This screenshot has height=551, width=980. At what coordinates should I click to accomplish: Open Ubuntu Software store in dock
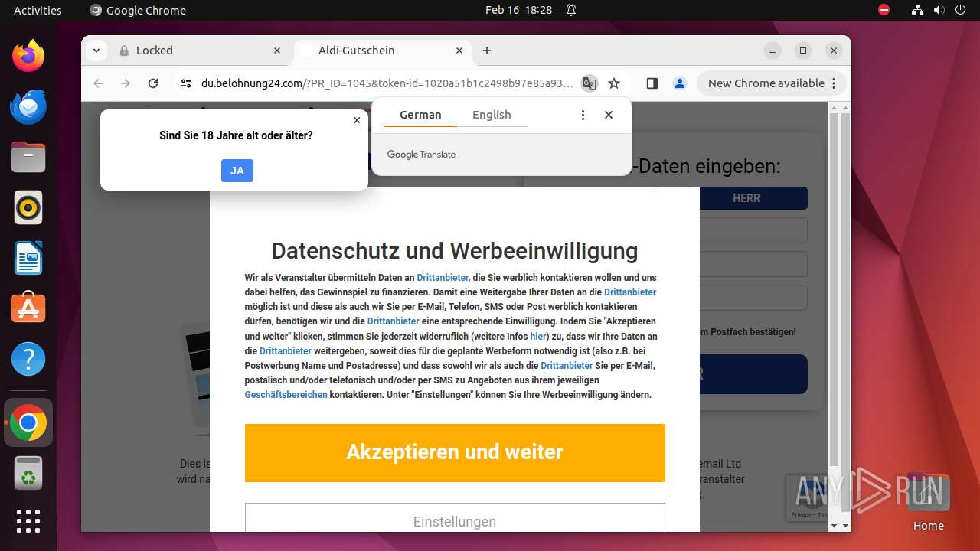pos(28,309)
